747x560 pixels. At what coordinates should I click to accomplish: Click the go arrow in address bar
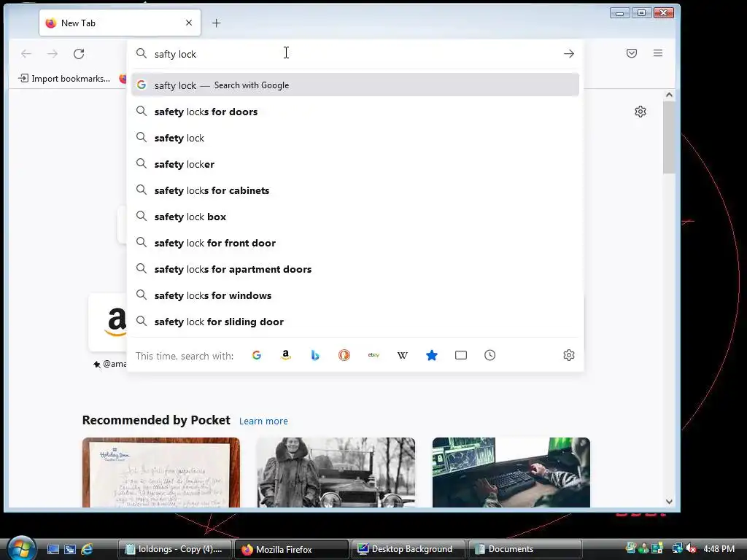coord(569,54)
